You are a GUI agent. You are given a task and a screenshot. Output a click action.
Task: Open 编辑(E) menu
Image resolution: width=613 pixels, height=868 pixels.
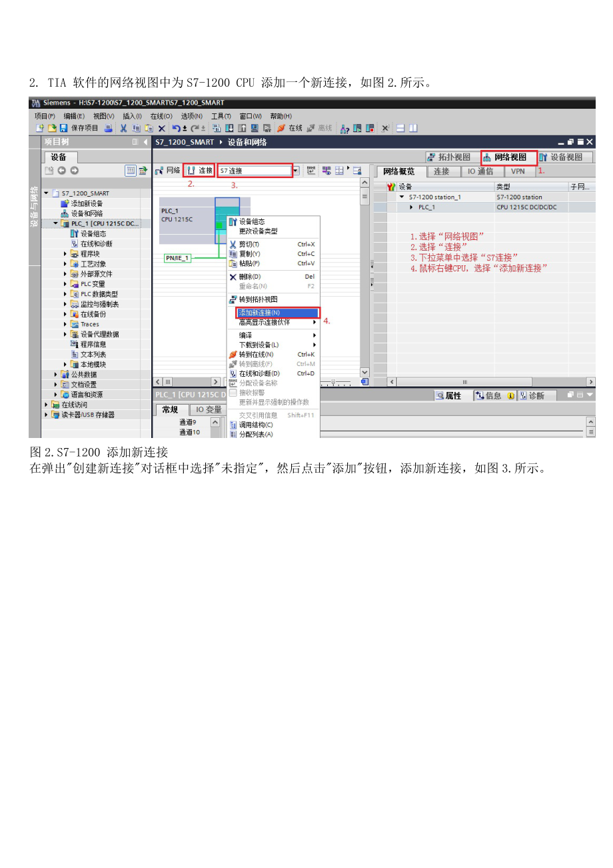point(74,116)
